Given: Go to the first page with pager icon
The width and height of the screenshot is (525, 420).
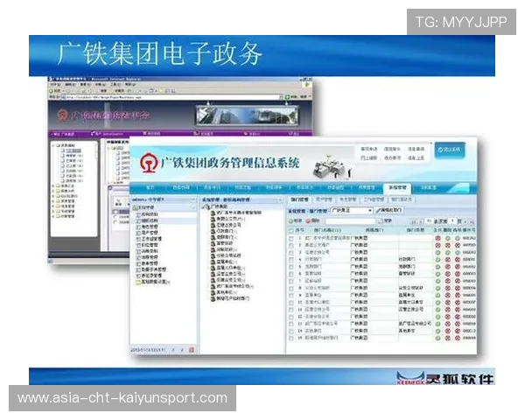Looking at the screenshot, I should (x=414, y=221).
